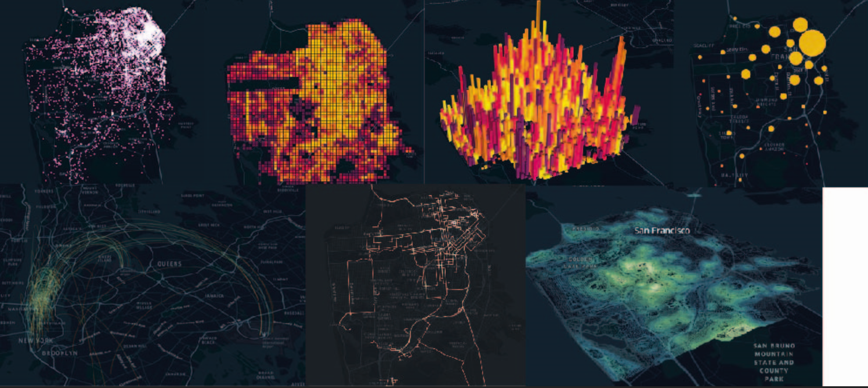Viewport: 868px width, 388px height.
Task: Open the orange street path line map
Action: click(x=415, y=285)
